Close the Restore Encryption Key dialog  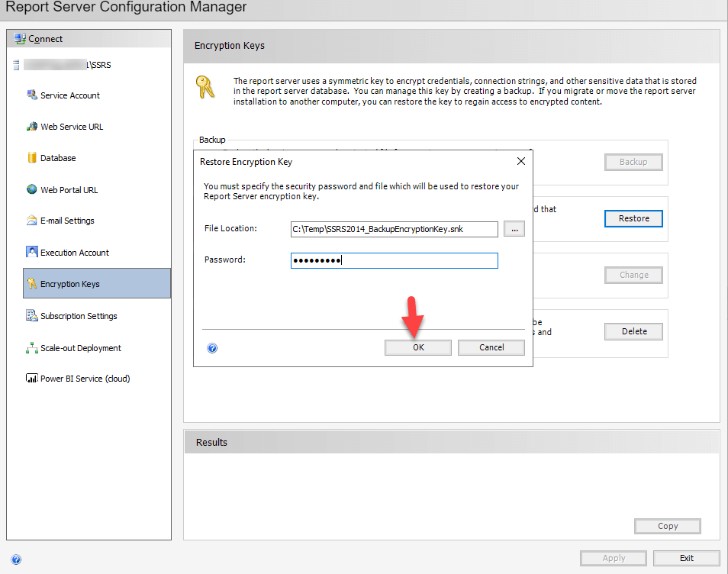tap(521, 162)
